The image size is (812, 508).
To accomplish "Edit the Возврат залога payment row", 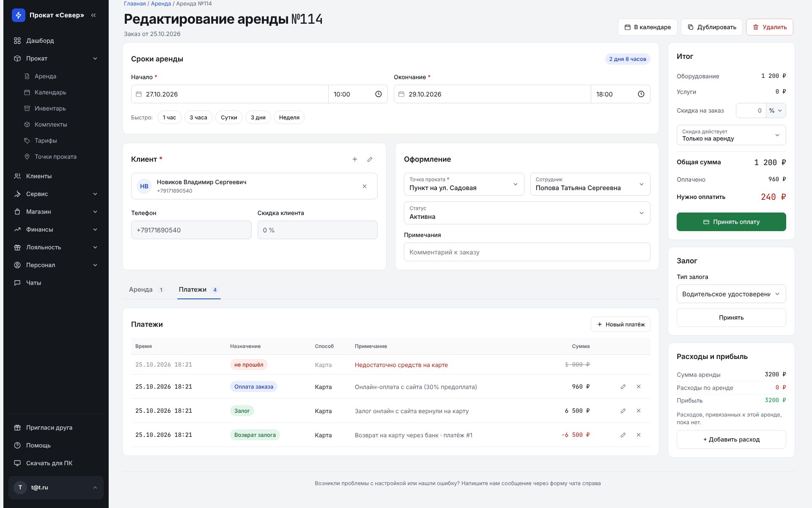I will [623, 435].
